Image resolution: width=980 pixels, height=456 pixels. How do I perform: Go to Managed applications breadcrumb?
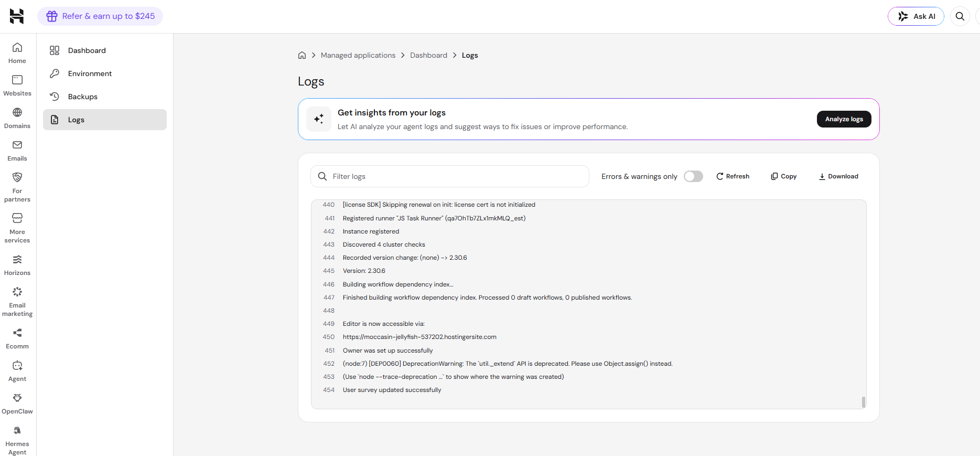pos(358,55)
